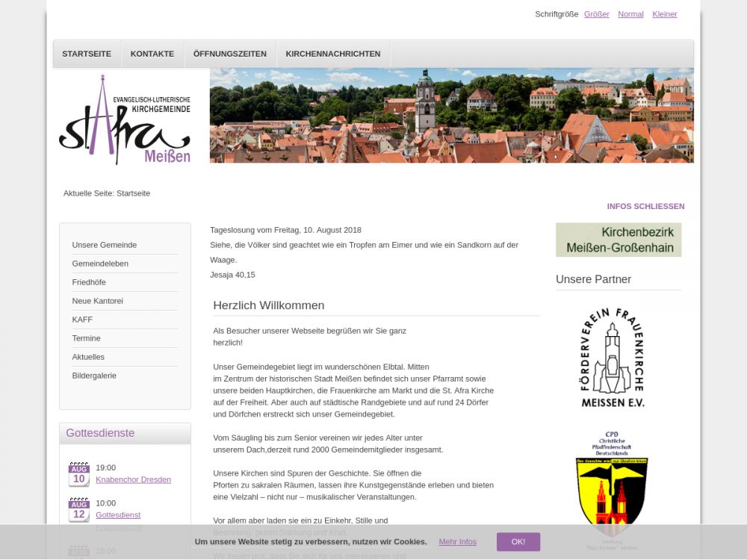The width and height of the screenshot is (747, 560).
Task: Reset font size using Normal link
Action: click(630, 14)
